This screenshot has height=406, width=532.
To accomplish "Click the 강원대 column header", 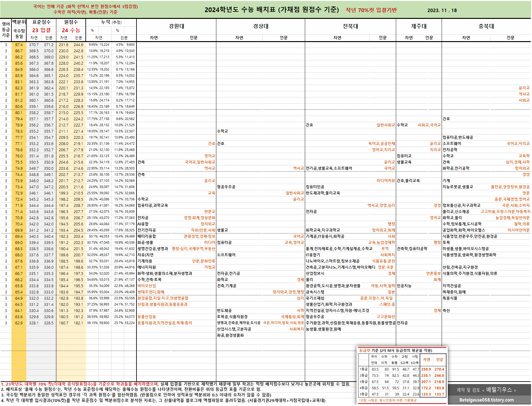I will tap(176, 26).
